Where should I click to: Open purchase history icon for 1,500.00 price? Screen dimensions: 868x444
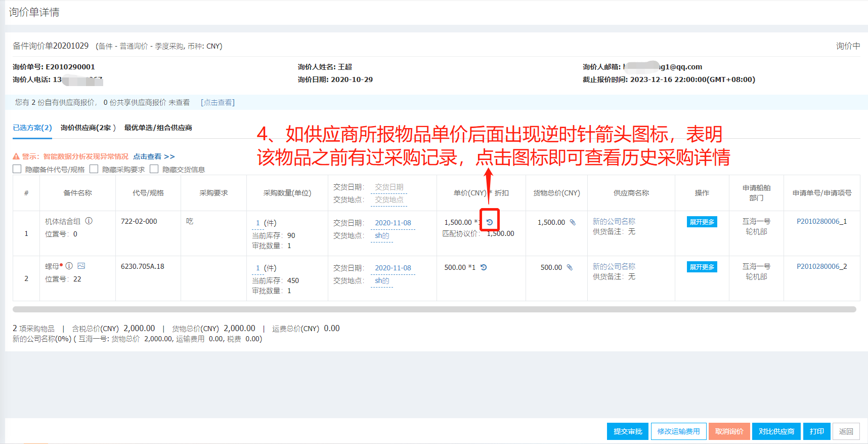tap(490, 222)
